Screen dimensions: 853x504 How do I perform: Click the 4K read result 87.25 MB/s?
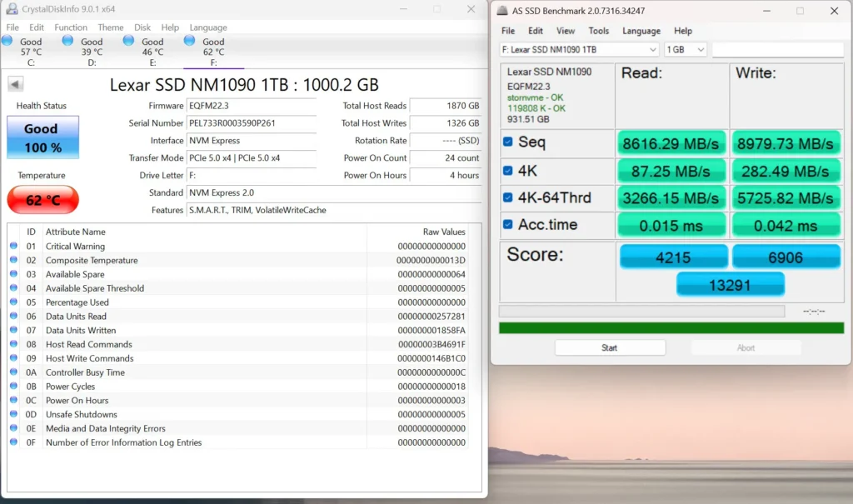point(671,172)
